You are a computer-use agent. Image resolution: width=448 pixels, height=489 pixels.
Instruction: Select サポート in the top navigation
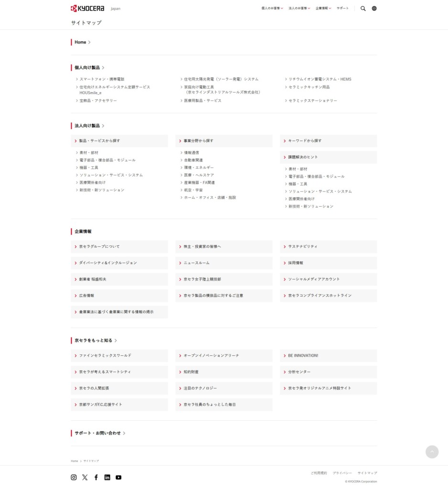pyautogui.click(x=342, y=9)
